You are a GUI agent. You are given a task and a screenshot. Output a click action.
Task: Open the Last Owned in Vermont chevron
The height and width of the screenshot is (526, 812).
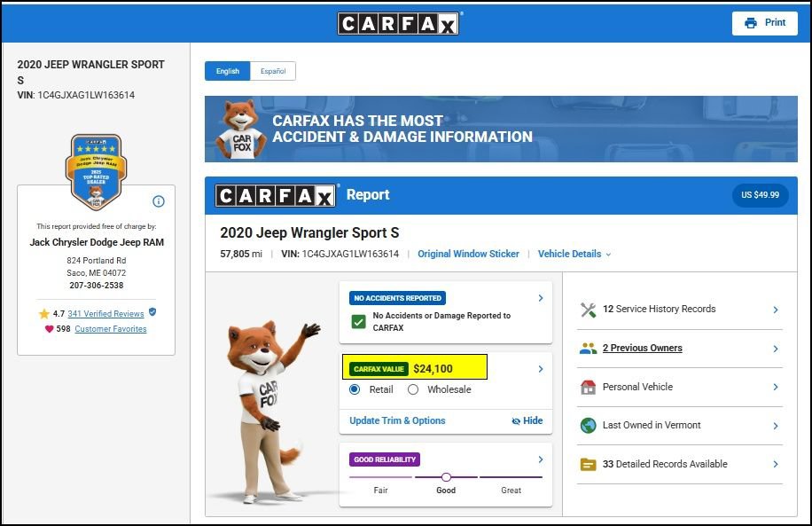(776, 426)
